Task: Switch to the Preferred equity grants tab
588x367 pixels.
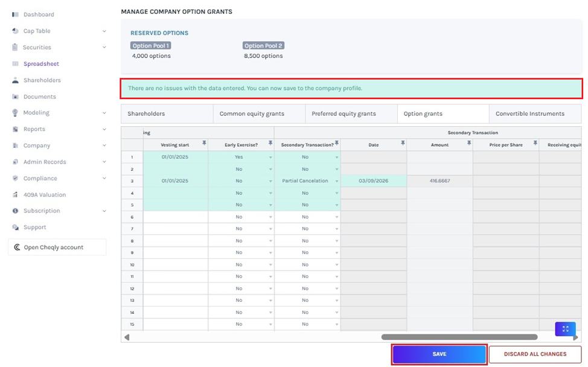Action: click(x=351, y=113)
